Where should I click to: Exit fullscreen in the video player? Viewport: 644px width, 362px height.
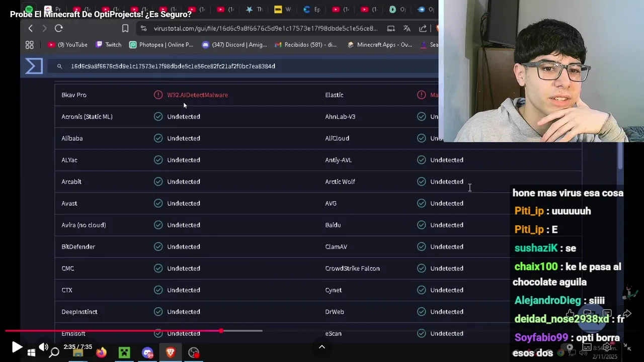pyautogui.click(x=627, y=347)
